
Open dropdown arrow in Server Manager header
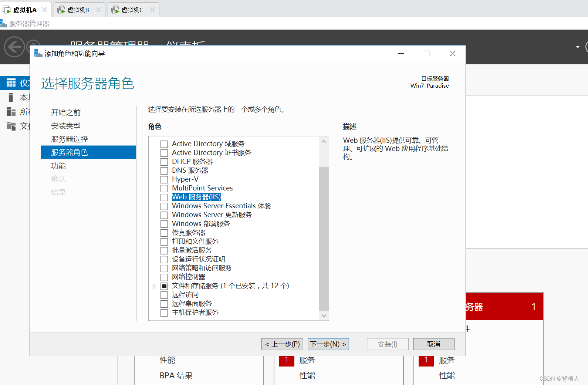tap(578, 47)
